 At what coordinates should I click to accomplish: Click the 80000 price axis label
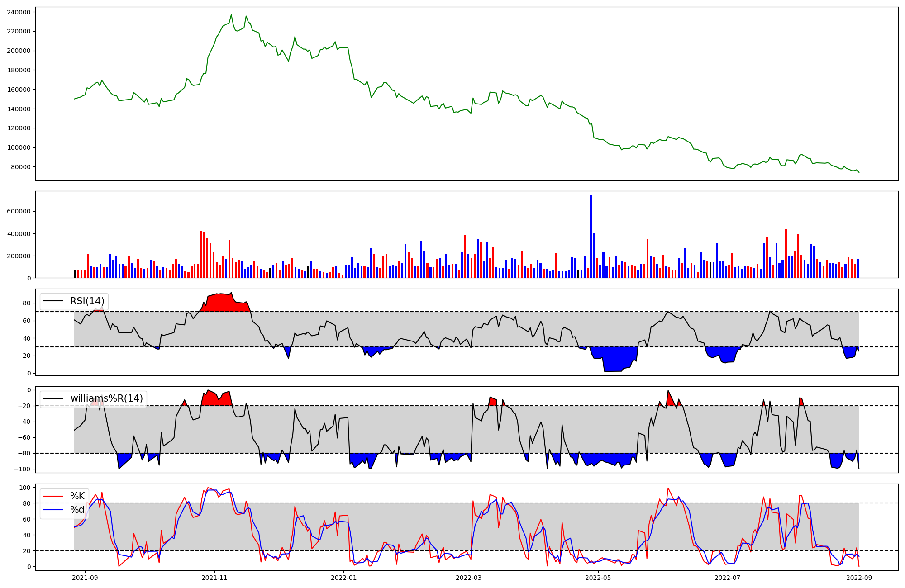pos(20,167)
